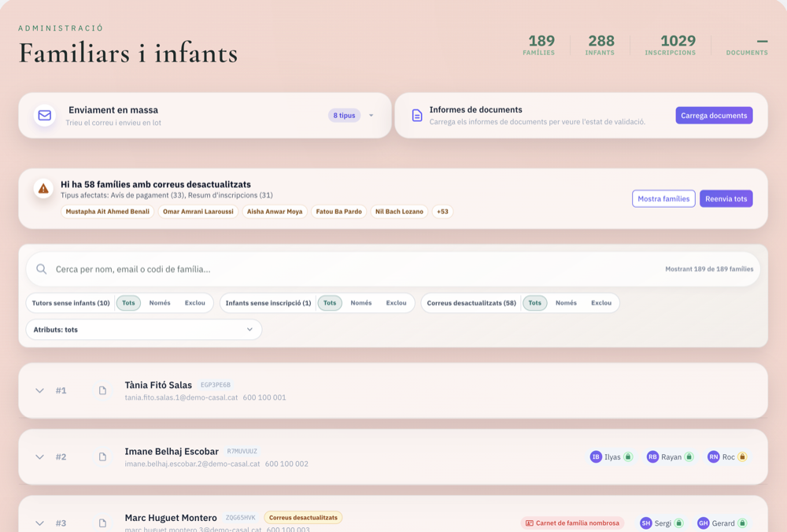Enable Tots for Correus desactualitzats filter
Image resolution: width=787 pixels, height=532 pixels.
click(534, 302)
